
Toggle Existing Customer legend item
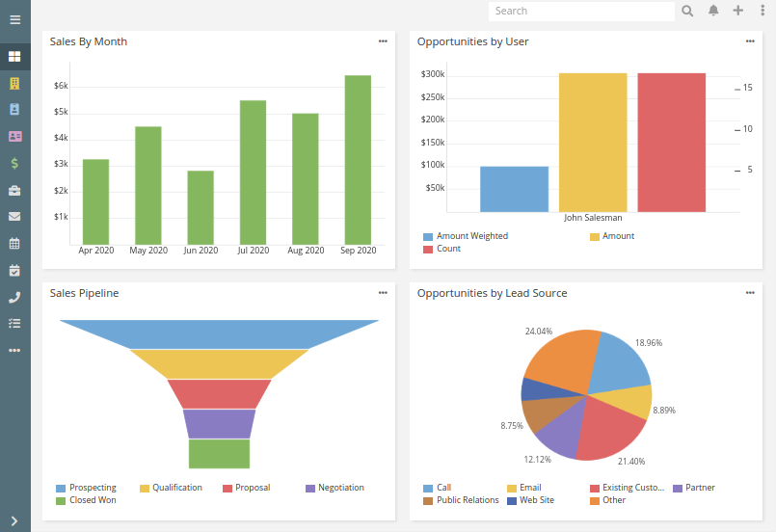point(627,488)
